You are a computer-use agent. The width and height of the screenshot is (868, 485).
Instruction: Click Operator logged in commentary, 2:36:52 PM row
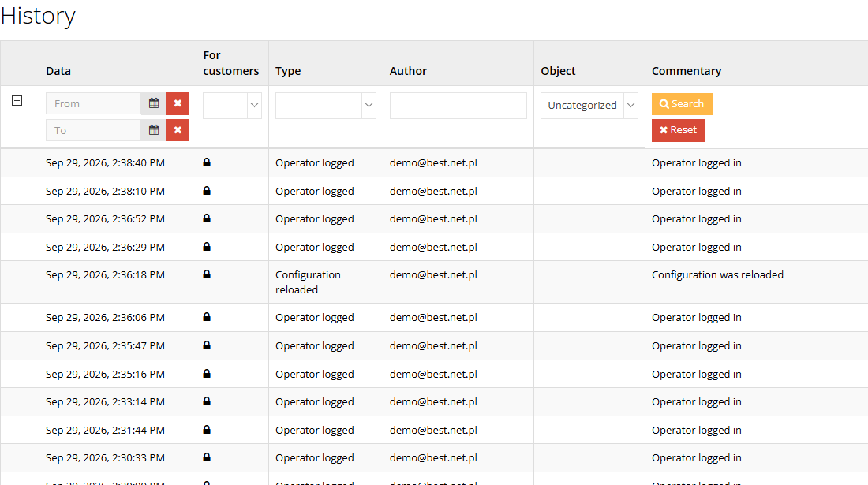click(697, 219)
